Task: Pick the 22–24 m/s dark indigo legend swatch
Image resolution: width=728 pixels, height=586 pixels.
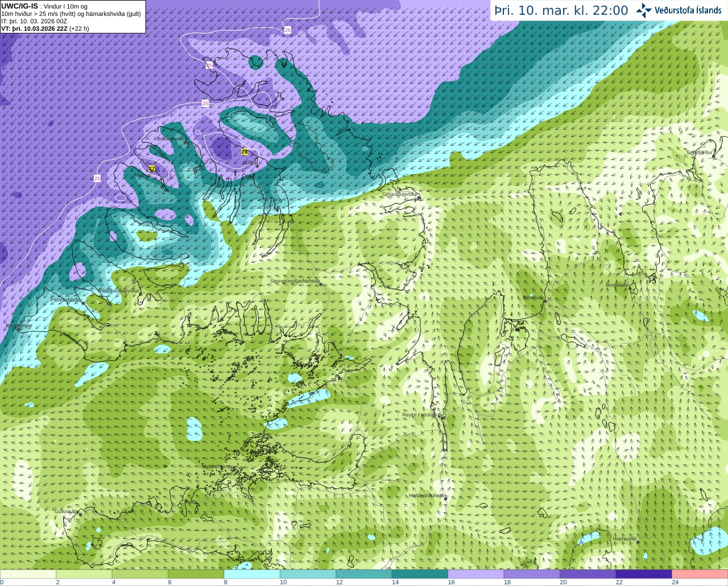Action: point(644,574)
